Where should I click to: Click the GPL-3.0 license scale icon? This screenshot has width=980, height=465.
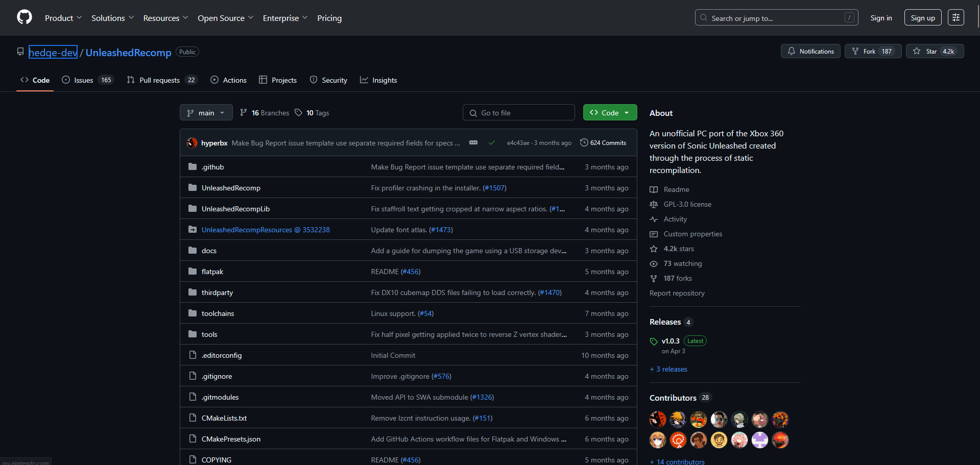pos(654,204)
